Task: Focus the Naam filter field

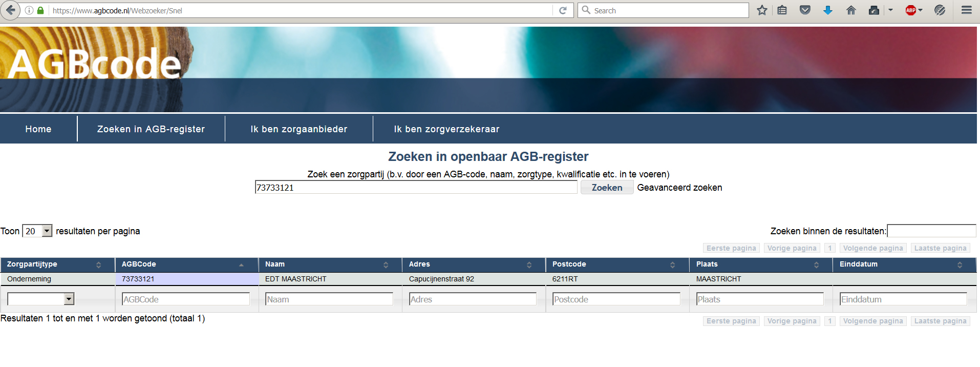Action: pos(329,299)
